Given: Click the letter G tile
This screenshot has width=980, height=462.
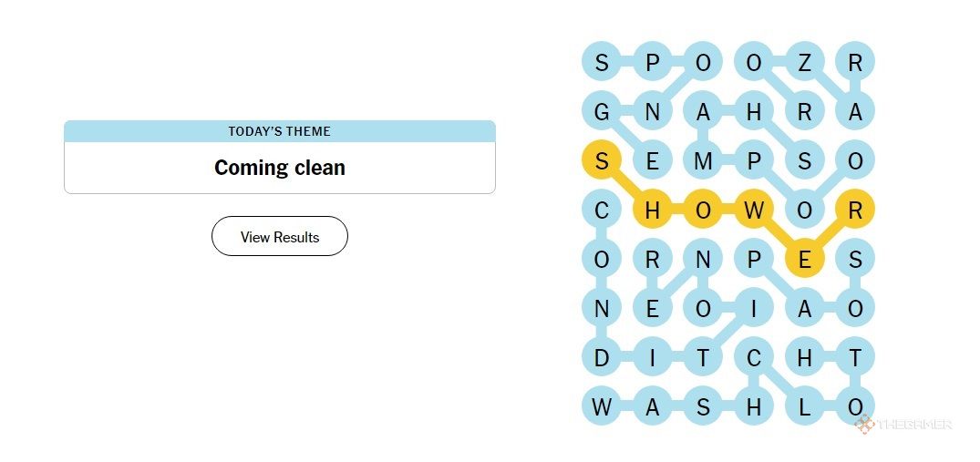Looking at the screenshot, I should 602,112.
